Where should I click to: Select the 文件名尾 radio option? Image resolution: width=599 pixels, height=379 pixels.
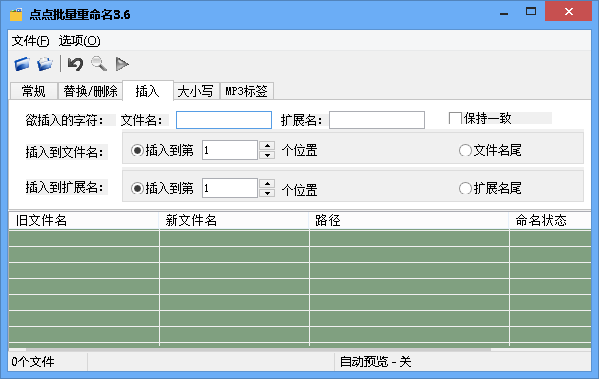click(465, 150)
